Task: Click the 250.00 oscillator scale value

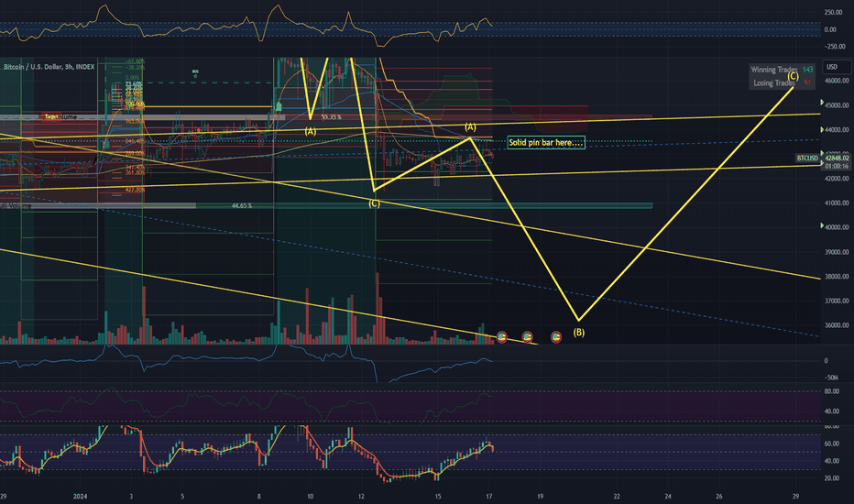Action: 833,12
